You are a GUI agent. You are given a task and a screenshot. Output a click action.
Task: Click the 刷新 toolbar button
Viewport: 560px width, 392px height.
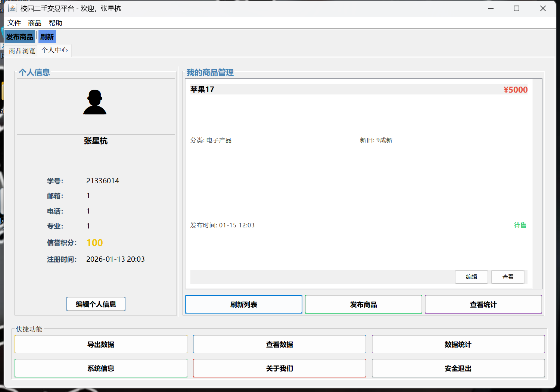47,37
